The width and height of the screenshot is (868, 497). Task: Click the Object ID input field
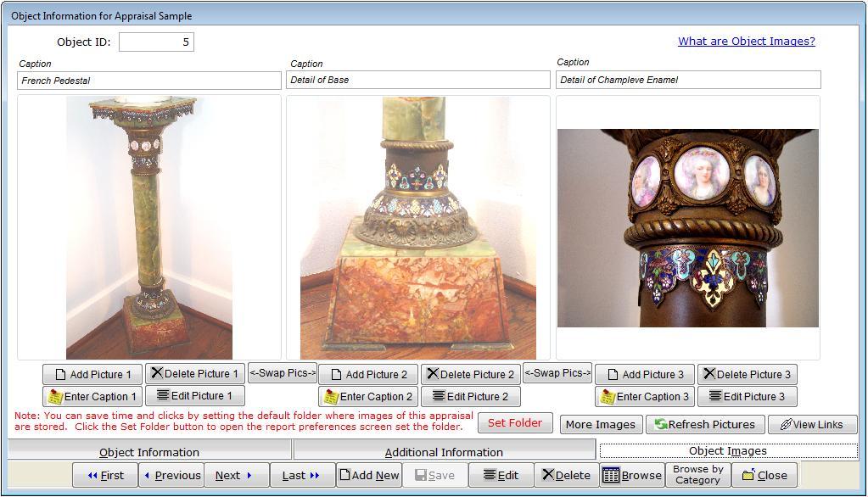156,42
